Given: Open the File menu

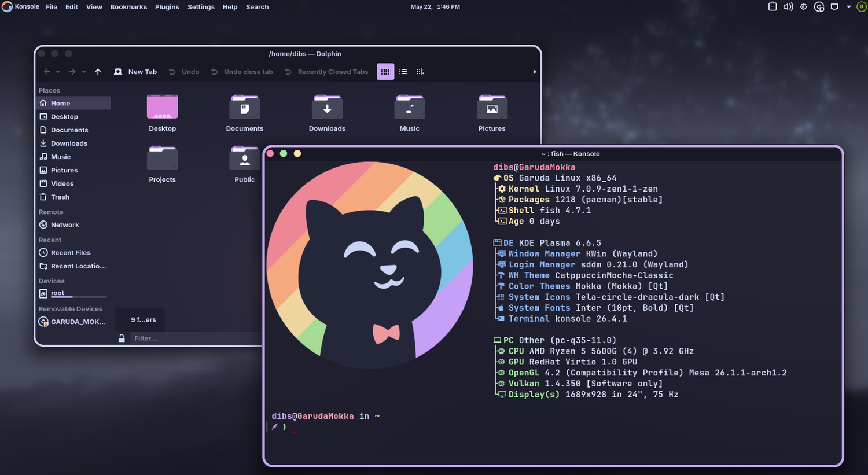Looking at the screenshot, I should [52, 7].
